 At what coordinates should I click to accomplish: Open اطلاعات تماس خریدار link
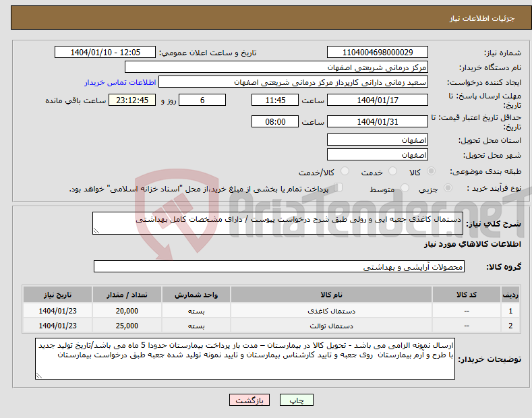[120, 82]
